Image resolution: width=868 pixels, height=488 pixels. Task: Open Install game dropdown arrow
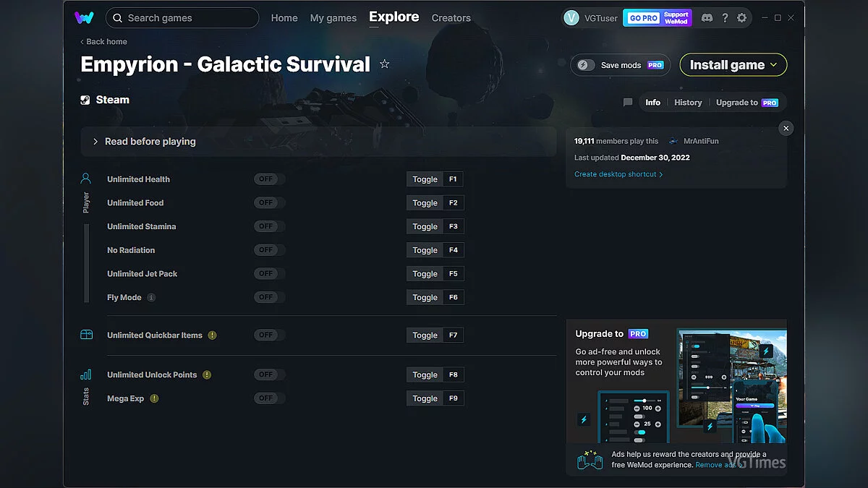tap(773, 65)
